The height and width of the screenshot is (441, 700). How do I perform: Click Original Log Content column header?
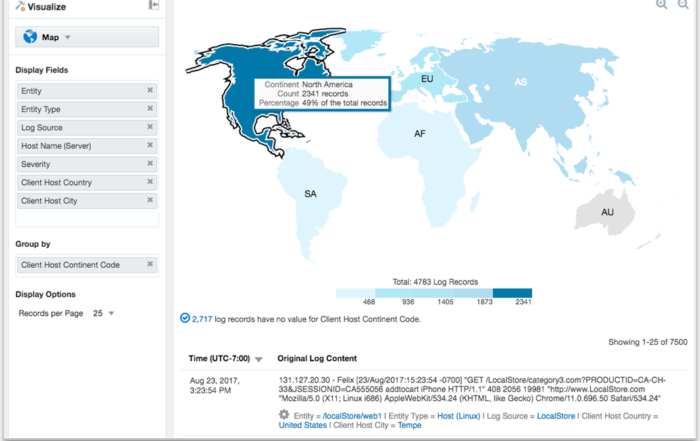click(x=317, y=358)
